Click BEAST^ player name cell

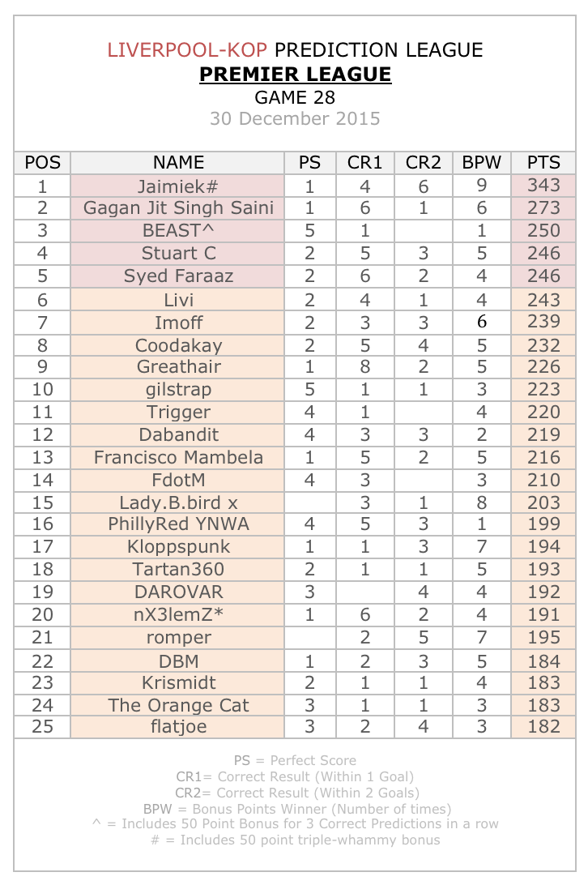tap(178, 231)
